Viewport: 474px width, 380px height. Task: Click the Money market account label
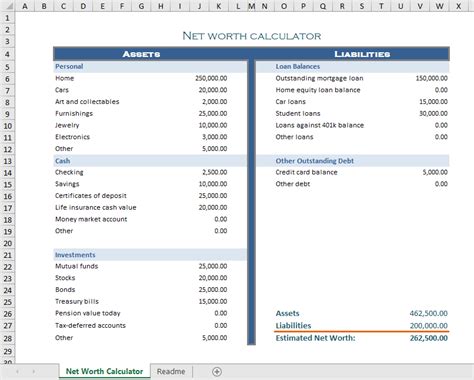(x=91, y=219)
